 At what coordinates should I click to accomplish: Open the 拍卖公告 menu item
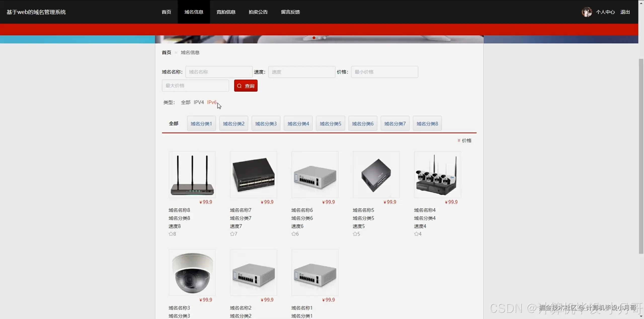[x=258, y=12]
